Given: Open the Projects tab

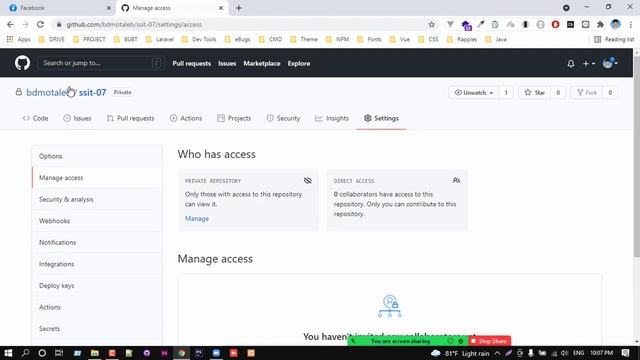Looking at the screenshot, I should [234, 118].
